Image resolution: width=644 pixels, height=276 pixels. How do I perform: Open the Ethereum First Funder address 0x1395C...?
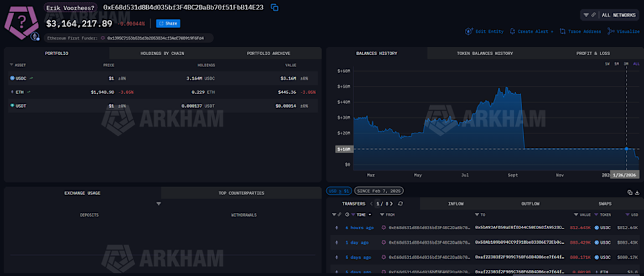point(154,38)
